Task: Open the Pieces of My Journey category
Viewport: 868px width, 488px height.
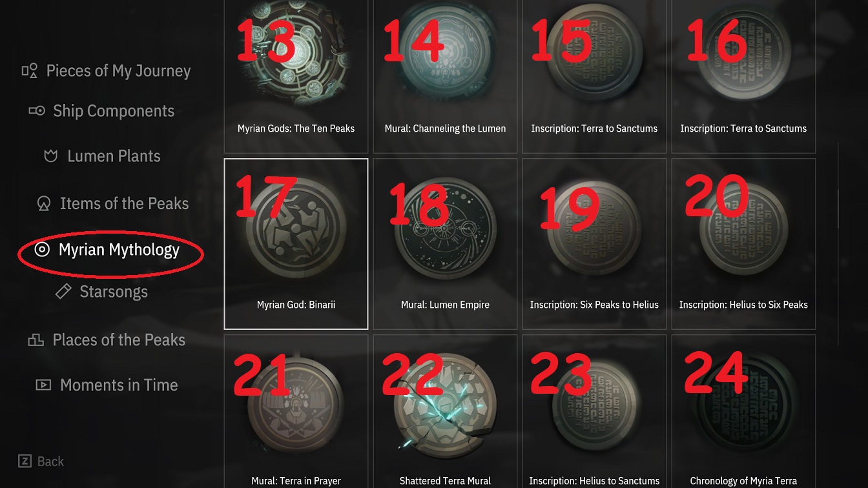Action: [x=107, y=71]
